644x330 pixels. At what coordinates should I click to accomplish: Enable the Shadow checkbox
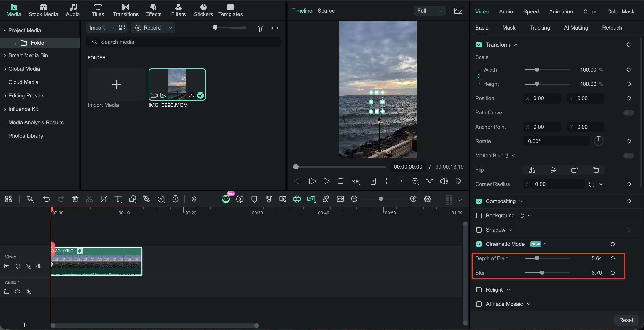(479, 230)
